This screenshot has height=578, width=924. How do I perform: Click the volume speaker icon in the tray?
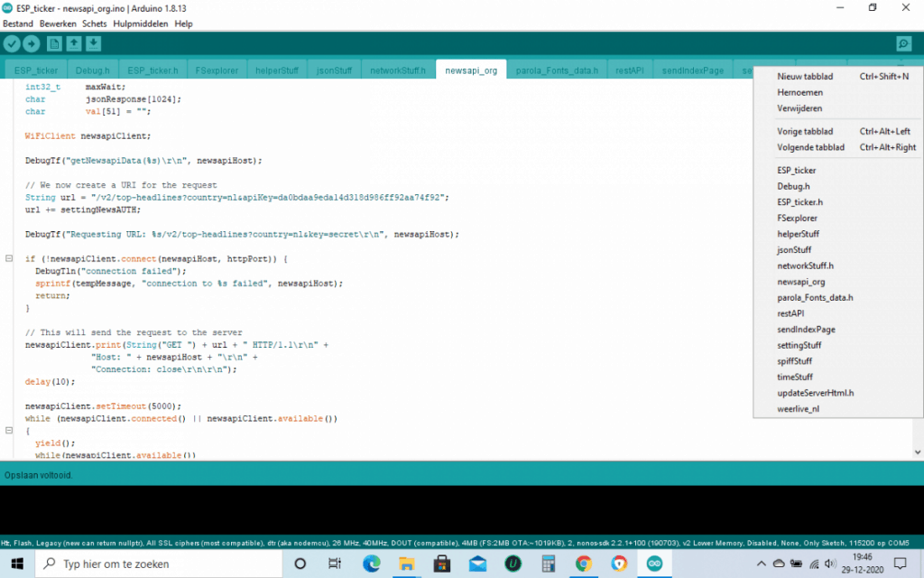829,563
